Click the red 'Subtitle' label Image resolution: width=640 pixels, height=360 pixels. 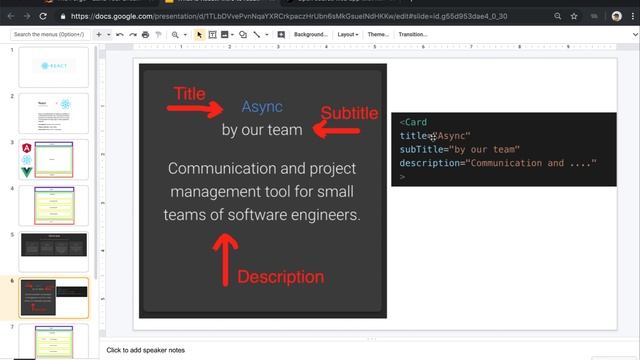349,113
